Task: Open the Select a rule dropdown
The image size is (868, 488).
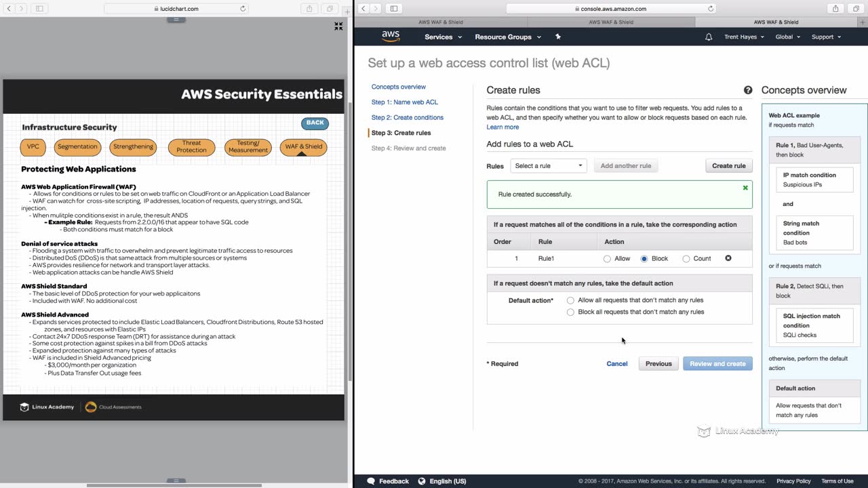Action: [548, 166]
